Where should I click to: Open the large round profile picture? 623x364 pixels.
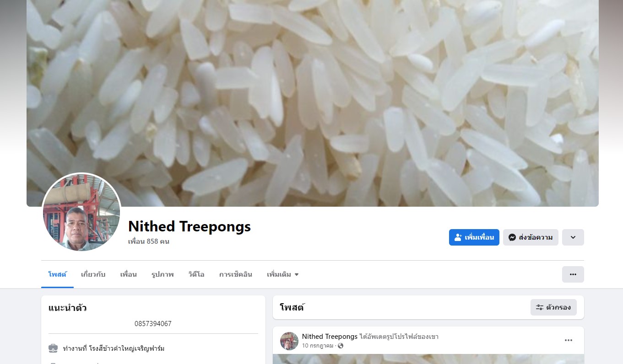(x=81, y=212)
